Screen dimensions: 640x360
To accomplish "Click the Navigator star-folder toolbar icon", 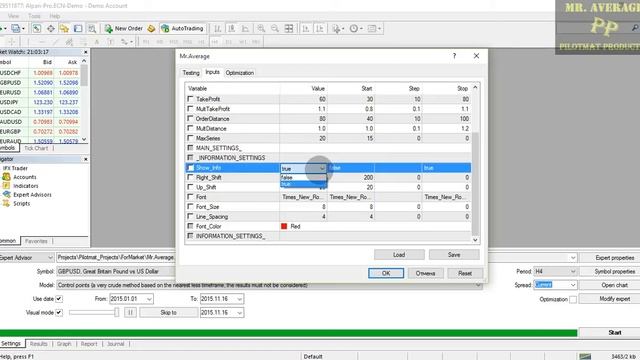I will [64, 29].
